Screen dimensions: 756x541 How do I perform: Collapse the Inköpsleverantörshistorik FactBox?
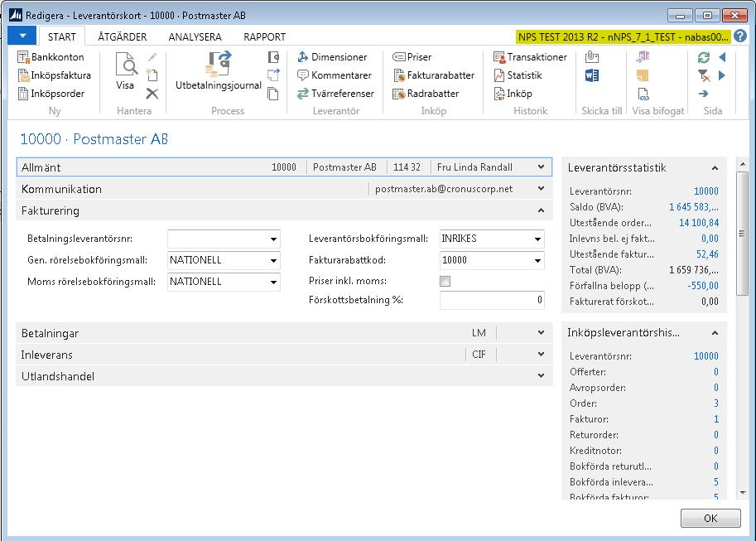(x=715, y=333)
